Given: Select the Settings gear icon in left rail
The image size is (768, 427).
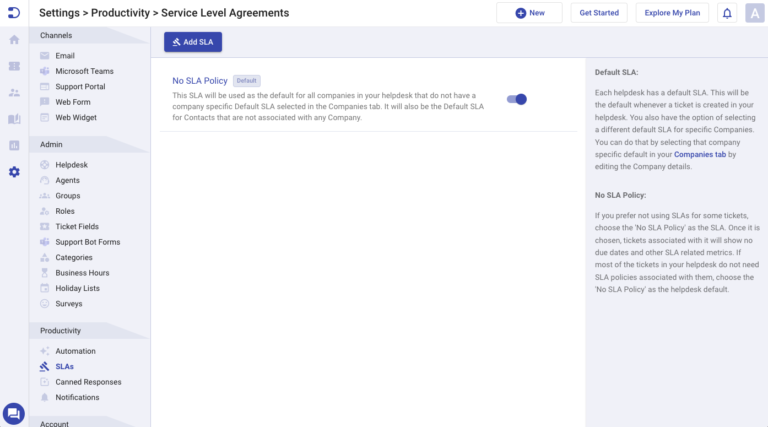Looking at the screenshot, I should pyautogui.click(x=14, y=172).
